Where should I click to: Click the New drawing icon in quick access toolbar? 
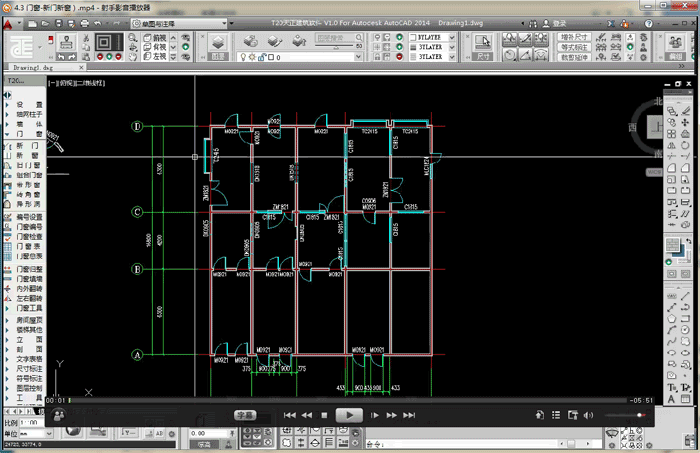32,24
